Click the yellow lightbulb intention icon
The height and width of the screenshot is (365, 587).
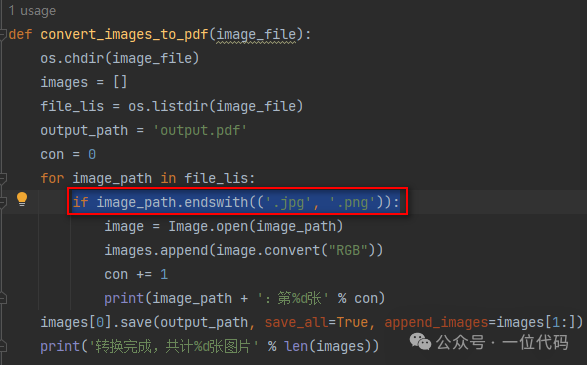click(22, 199)
